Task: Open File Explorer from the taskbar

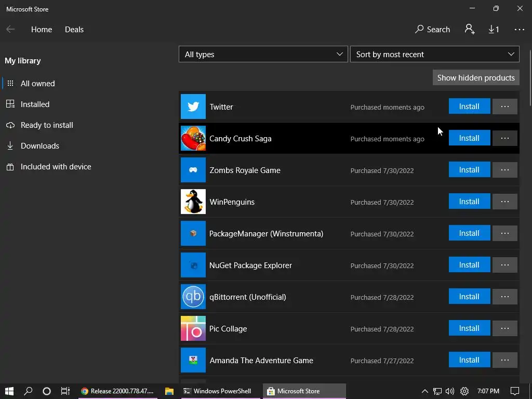Action: 169,391
